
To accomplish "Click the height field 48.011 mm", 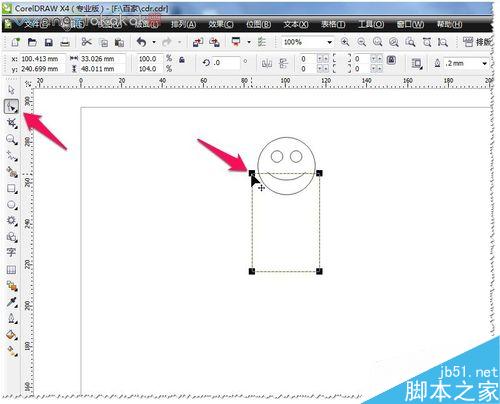I will coord(102,69).
